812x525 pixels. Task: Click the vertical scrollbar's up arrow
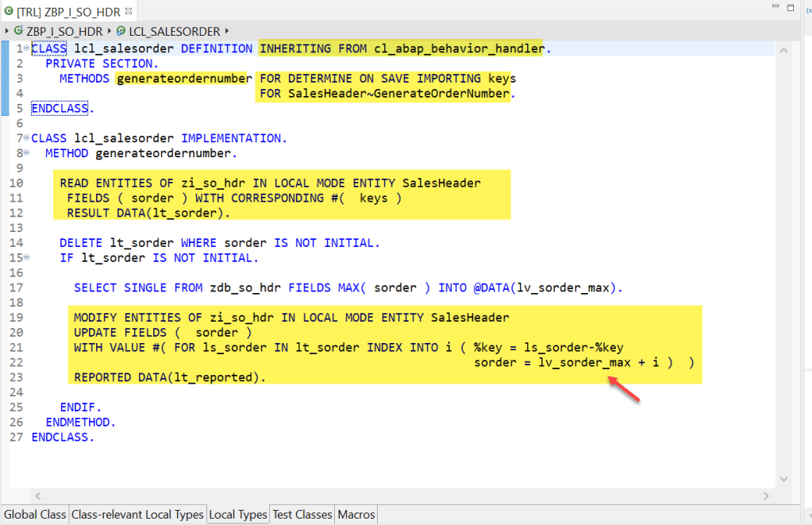coord(783,50)
